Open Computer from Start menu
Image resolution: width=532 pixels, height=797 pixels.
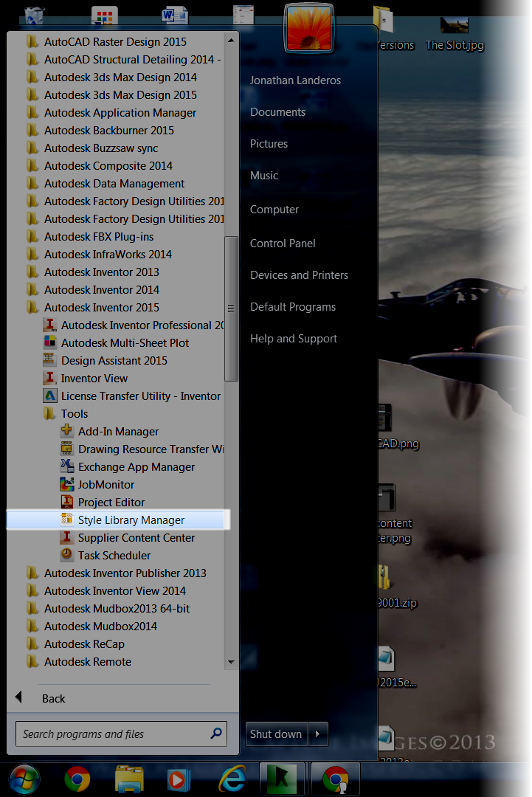(274, 210)
